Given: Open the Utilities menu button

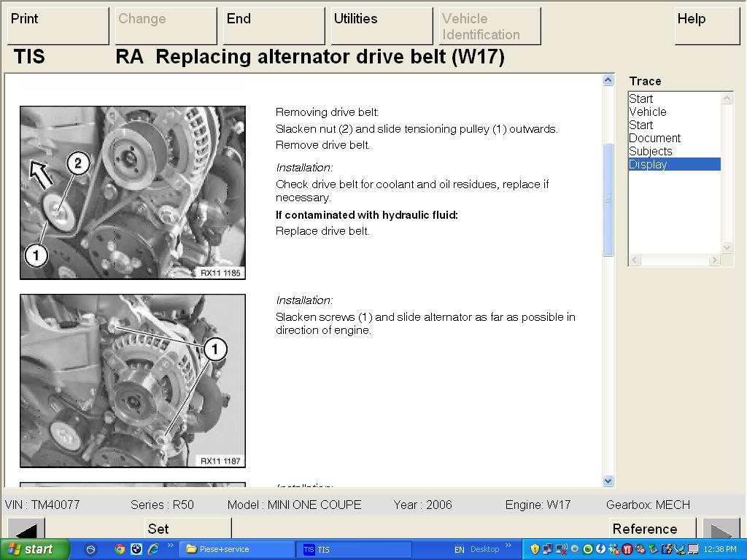Looking at the screenshot, I should [x=382, y=26].
